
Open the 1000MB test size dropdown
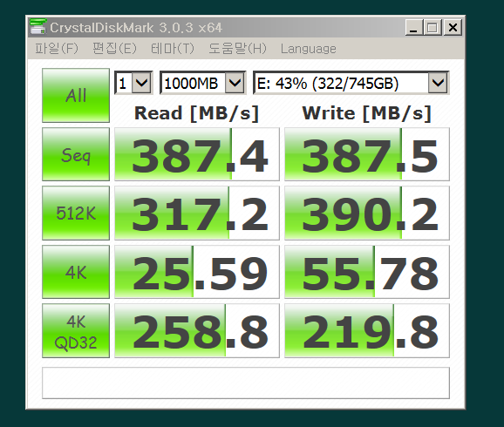(203, 83)
